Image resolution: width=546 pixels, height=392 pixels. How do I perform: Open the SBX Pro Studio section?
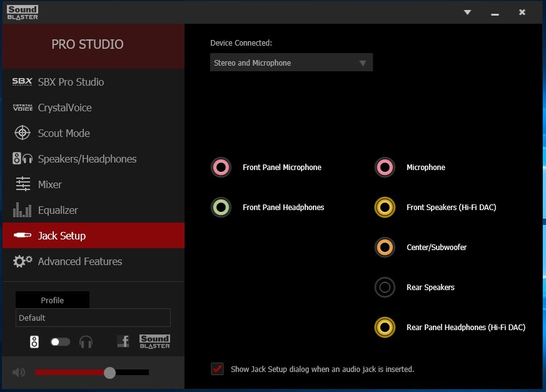(71, 82)
